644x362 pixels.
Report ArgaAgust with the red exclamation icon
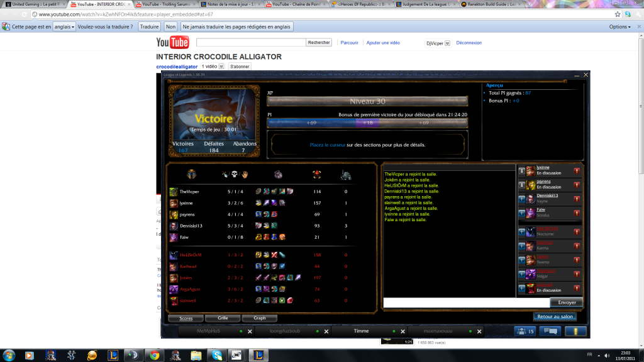[x=577, y=274]
